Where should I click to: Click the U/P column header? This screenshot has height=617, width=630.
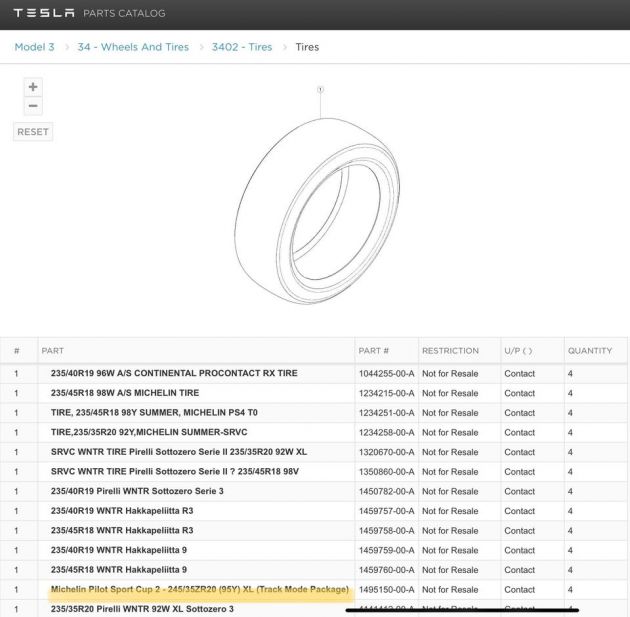518,351
